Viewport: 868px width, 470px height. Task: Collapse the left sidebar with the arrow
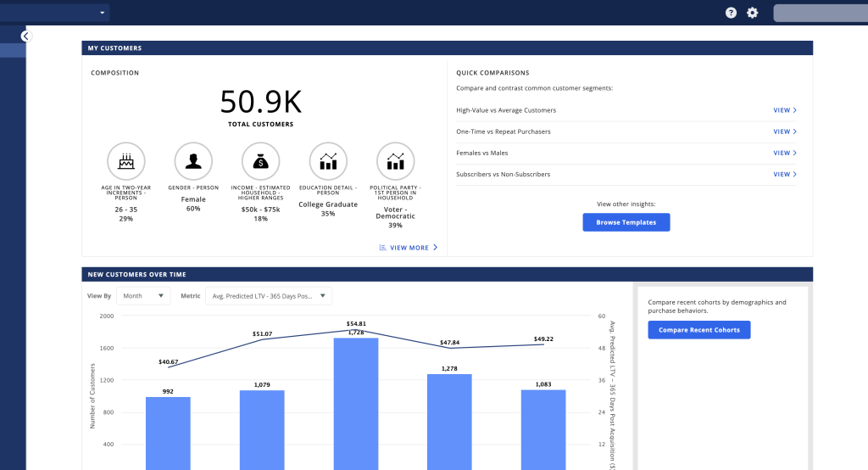[x=25, y=36]
